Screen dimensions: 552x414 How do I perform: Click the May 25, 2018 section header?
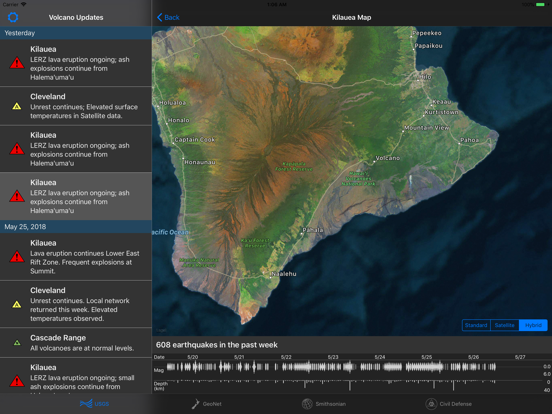coord(76,227)
